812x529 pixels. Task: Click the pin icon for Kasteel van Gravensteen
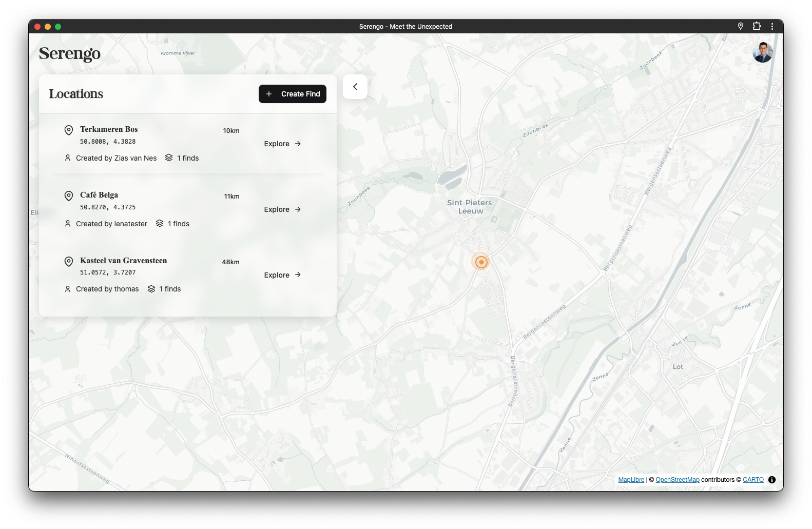coord(69,262)
